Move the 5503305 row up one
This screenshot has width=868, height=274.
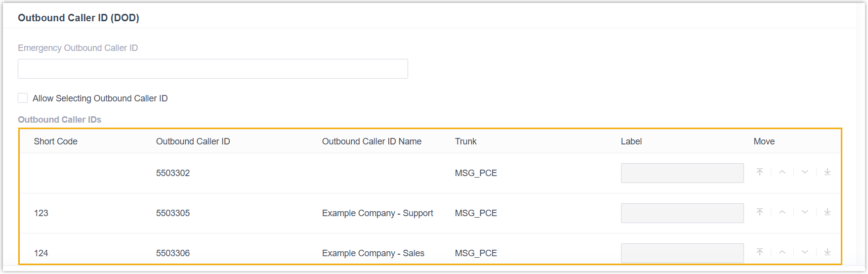782,212
